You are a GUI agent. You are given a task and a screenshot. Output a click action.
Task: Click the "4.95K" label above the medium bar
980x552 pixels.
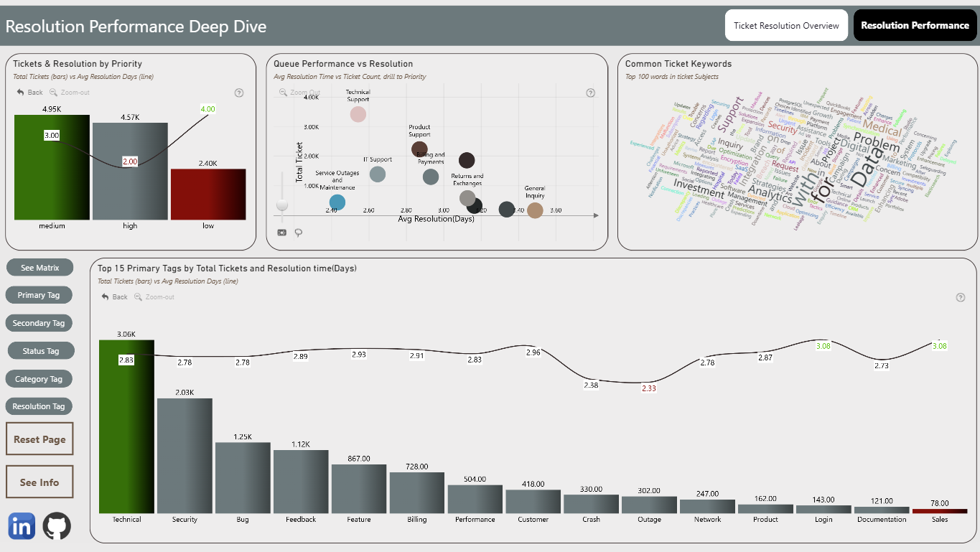coord(52,109)
